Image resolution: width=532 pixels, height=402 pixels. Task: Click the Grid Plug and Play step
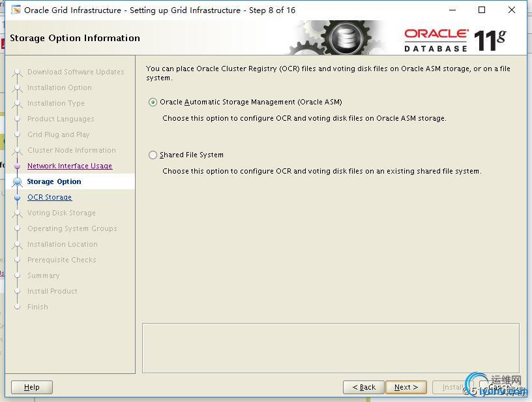[59, 134]
